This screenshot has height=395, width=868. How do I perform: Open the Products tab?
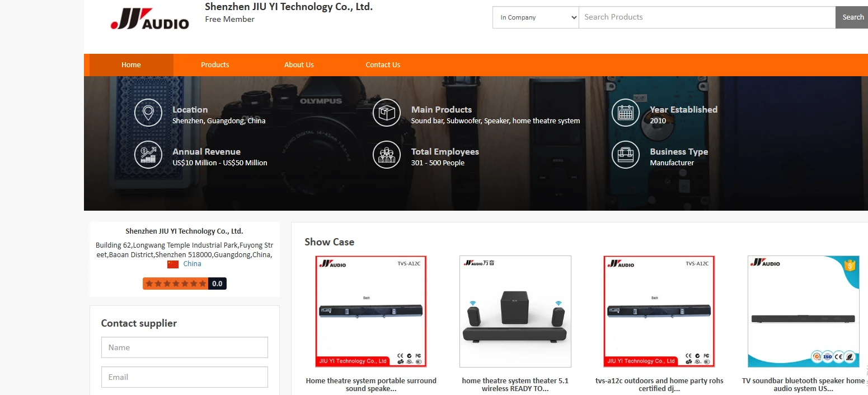point(215,65)
